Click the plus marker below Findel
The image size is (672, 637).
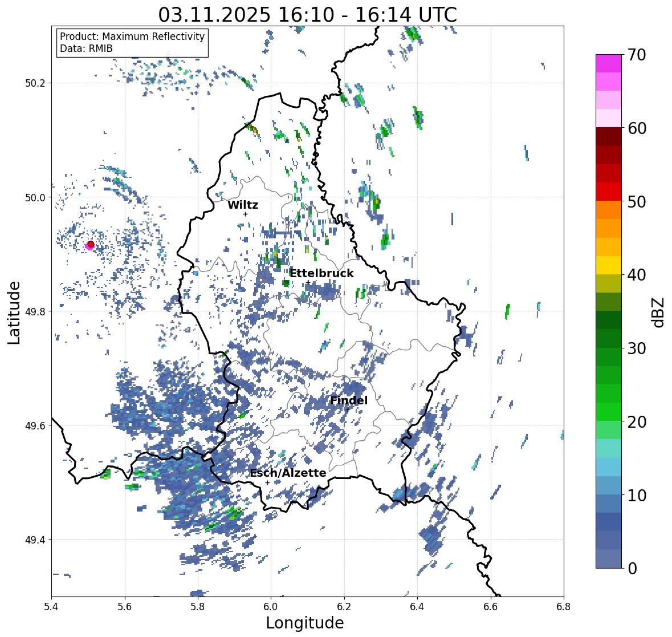pos(348,409)
